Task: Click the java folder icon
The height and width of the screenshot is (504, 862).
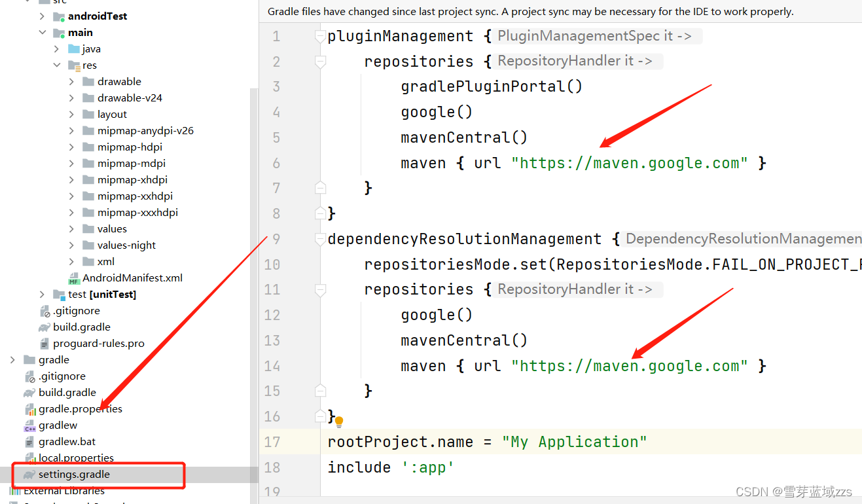Action: click(74, 48)
